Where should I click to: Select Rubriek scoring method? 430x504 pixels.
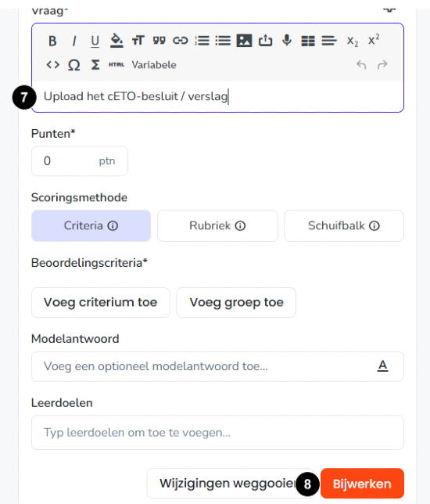[x=217, y=225]
